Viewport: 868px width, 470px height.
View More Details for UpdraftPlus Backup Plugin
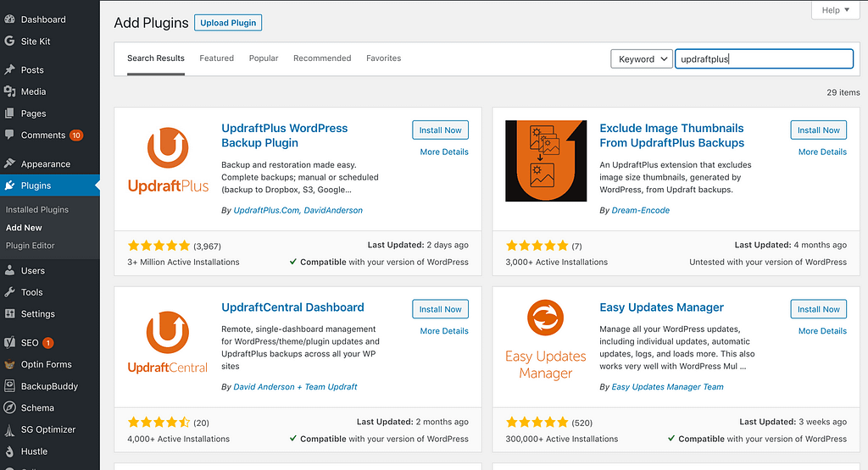(x=444, y=152)
